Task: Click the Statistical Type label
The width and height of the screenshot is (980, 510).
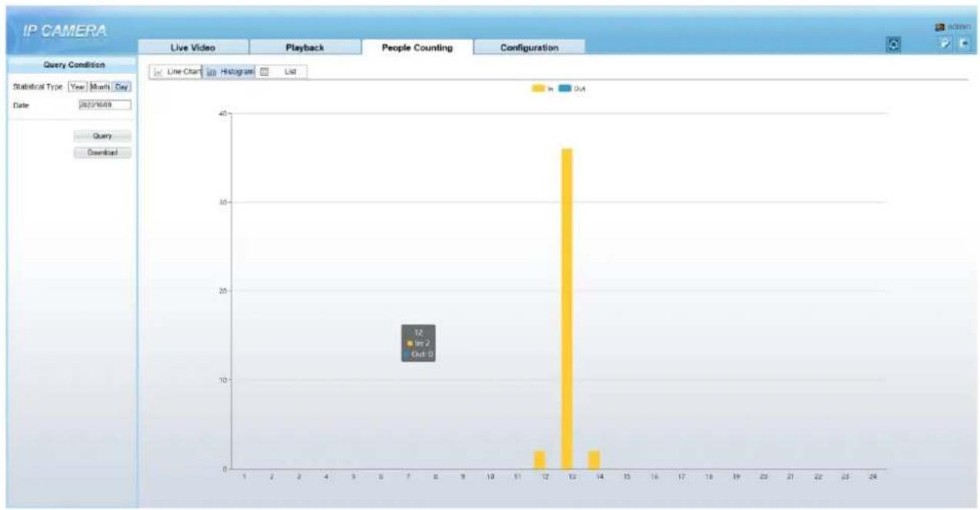Action: (x=37, y=87)
